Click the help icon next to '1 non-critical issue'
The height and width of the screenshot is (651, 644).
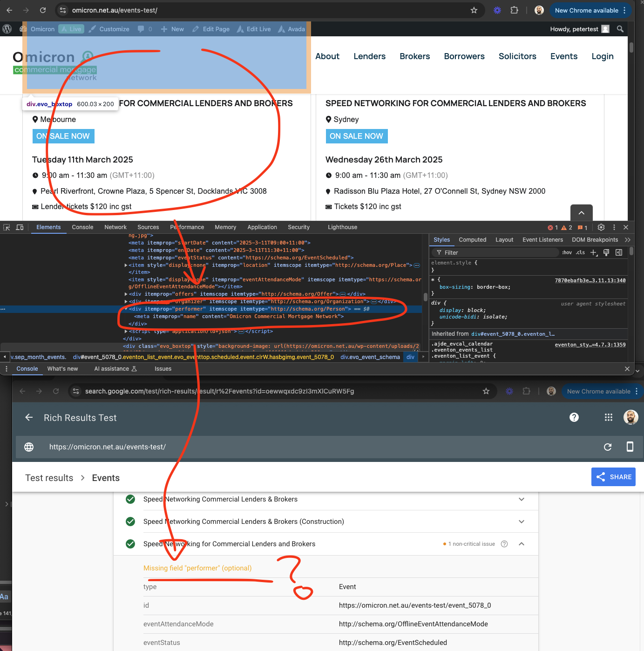(x=504, y=544)
